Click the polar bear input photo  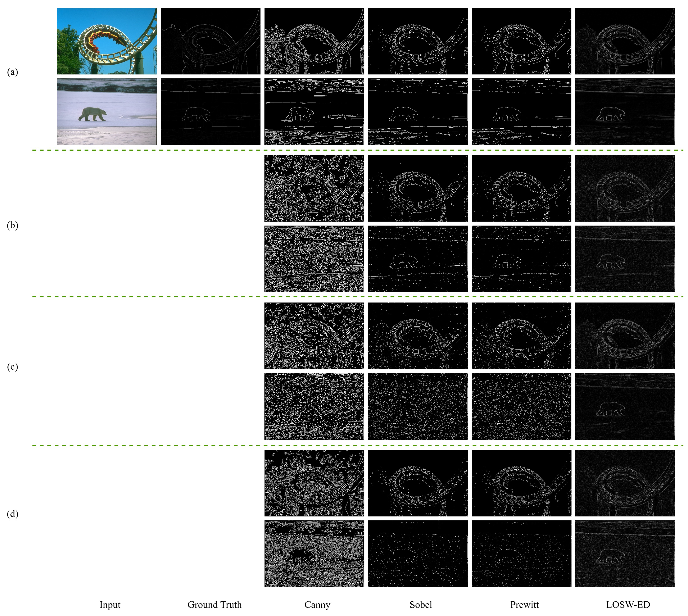107,112
